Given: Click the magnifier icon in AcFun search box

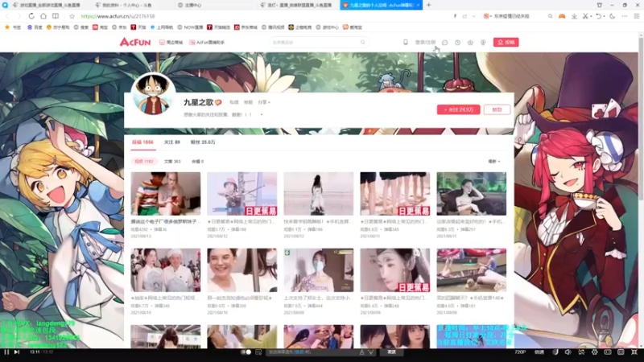Looking at the screenshot, I should [x=363, y=43].
